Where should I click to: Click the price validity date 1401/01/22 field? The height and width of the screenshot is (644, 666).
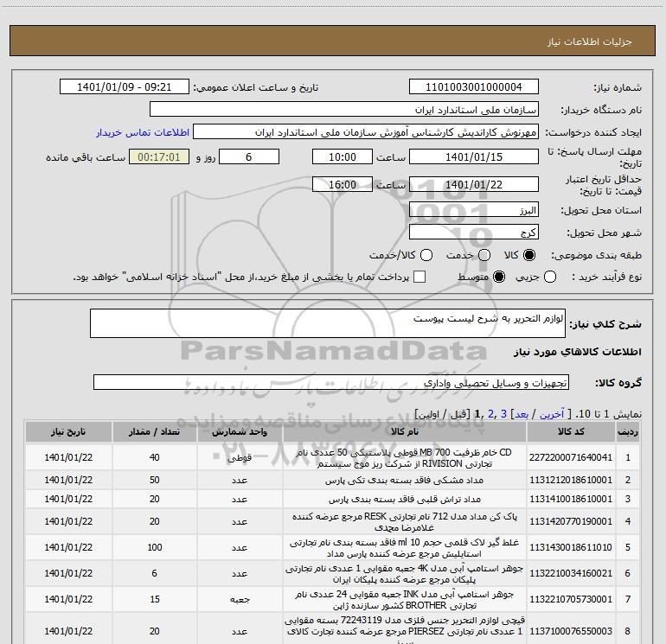pyautogui.click(x=474, y=184)
